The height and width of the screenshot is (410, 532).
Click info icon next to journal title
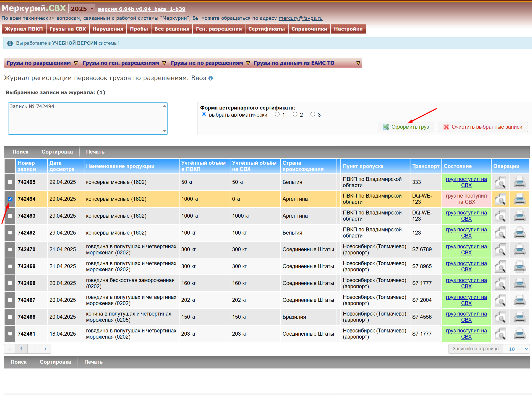tap(211, 78)
